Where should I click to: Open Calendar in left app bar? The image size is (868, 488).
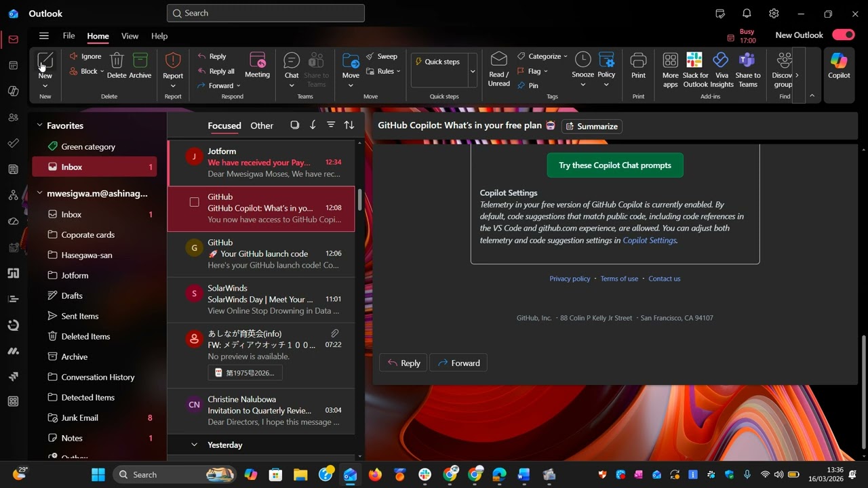click(13, 65)
